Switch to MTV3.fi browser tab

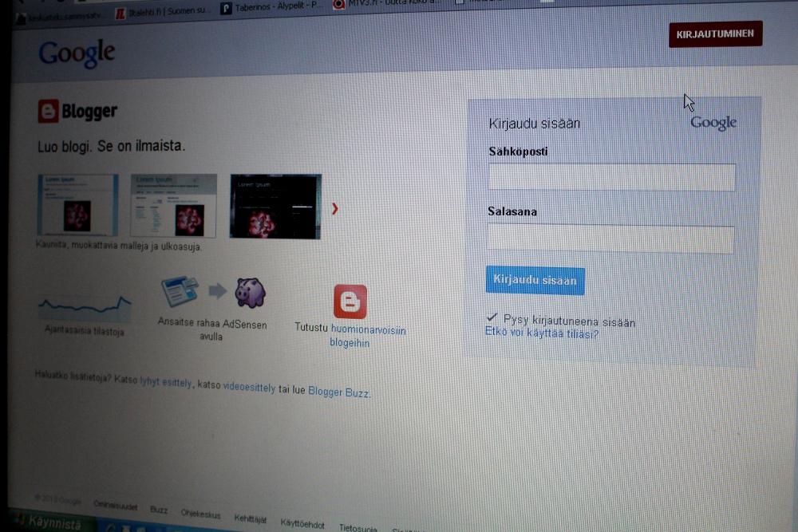387,4
